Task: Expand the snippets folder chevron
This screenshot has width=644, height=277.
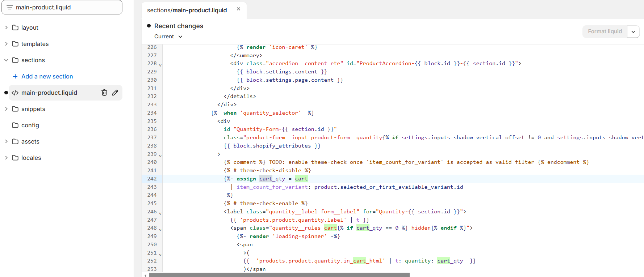Action: (6, 109)
